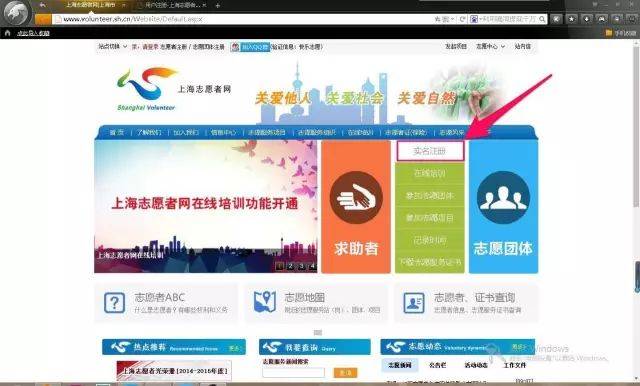Switch to the 公告栏 tab
640x386 pixels.
coord(438,365)
